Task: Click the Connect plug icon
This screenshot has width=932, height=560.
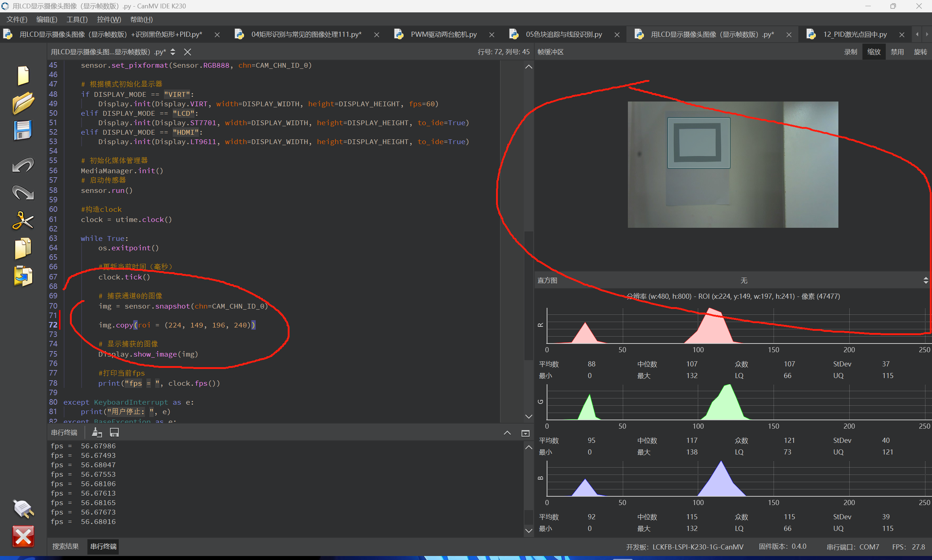Action: (23, 508)
